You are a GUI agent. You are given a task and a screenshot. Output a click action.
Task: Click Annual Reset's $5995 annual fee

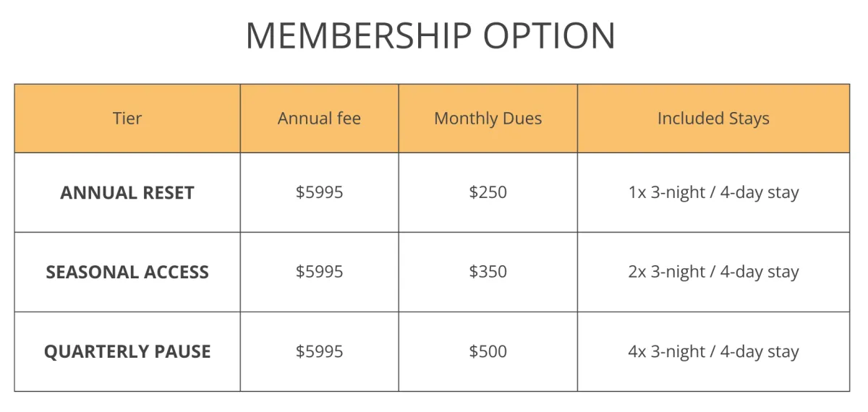(319, 193)
